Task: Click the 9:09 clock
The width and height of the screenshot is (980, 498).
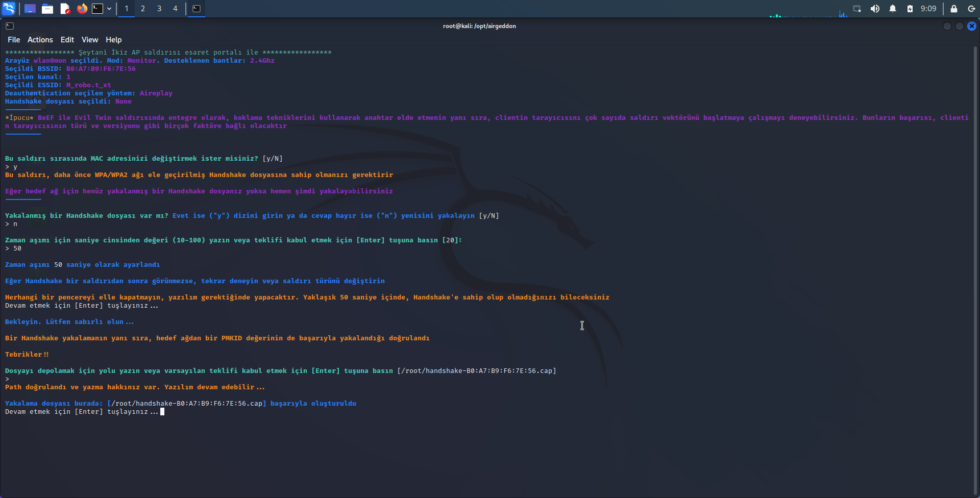Action: [x=928, y=9]
